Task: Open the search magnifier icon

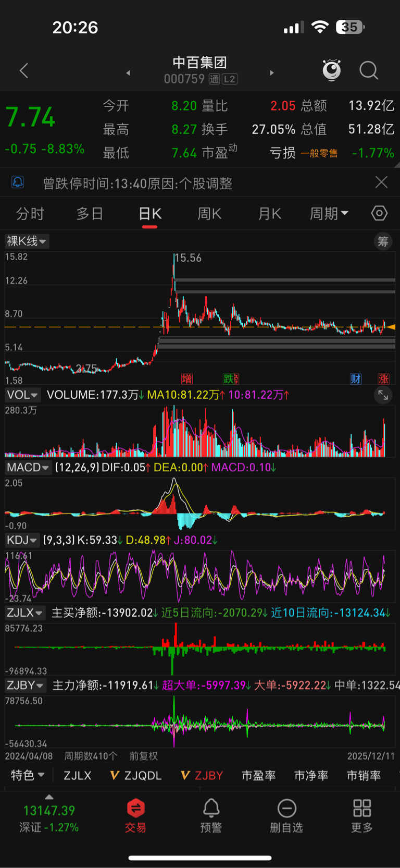Action: pyautogui.click(x=369, y=70)
